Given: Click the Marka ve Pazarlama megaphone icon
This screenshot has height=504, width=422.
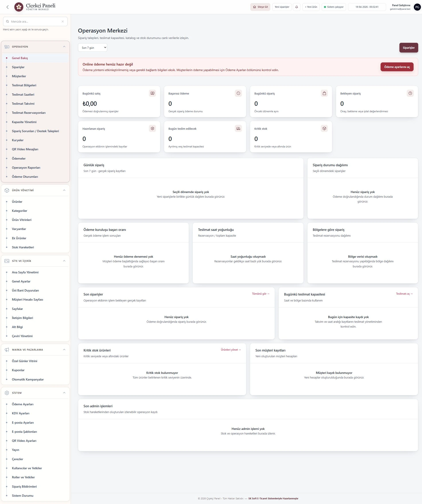Looking at the screenshot, I should pyautogui.click(x=7, y=350).
